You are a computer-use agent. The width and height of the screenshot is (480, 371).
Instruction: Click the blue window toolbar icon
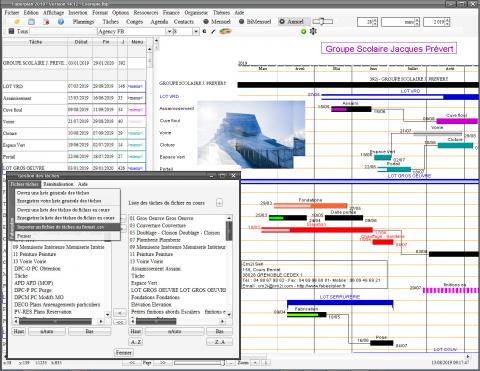click(31, 22)
